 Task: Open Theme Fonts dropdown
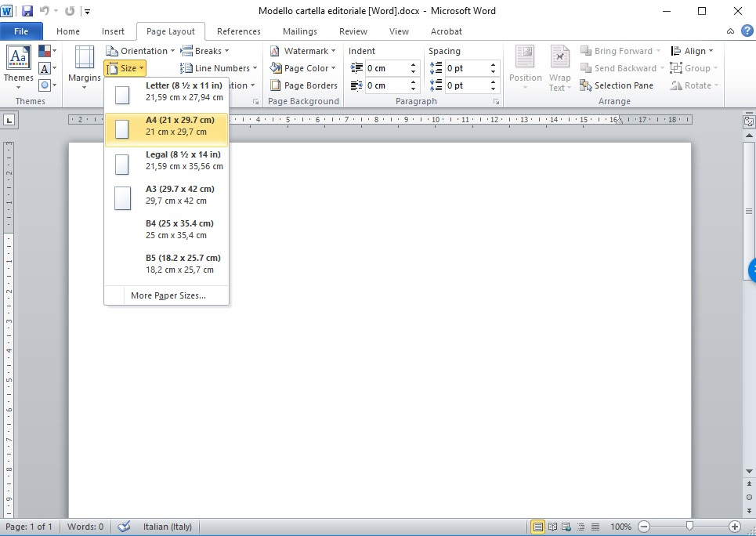tap(47, 68)
